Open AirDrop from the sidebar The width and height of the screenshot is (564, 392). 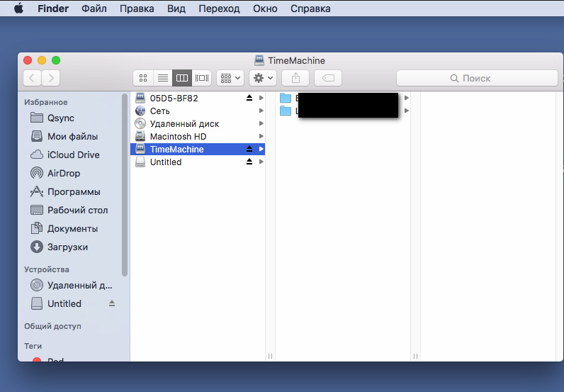click(x=63, y=173)
